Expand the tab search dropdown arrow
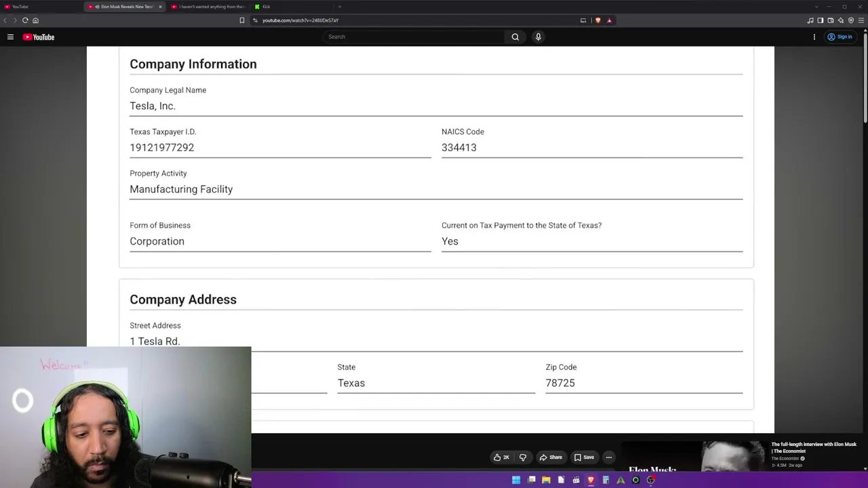Screen dimensions: 868x488 816,7
